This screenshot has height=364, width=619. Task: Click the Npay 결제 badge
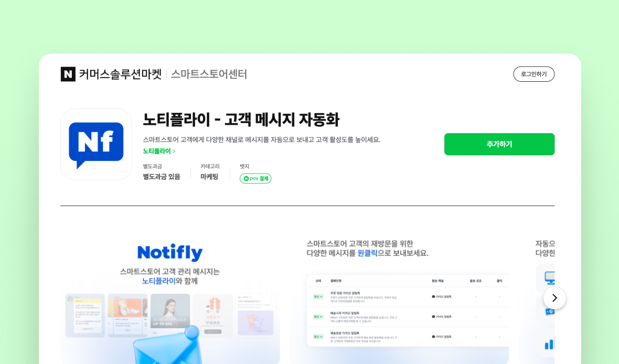[x=255, y=178]
